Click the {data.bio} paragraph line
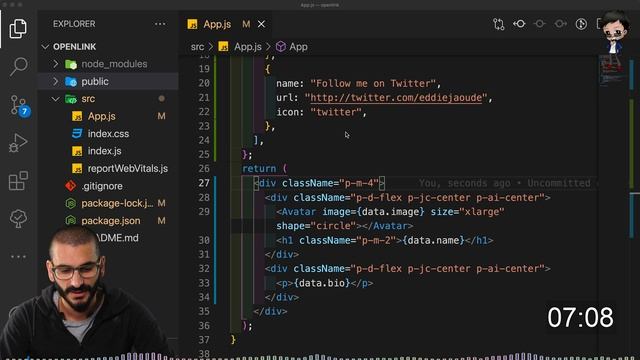Viewport: 640px width, 360px height. [x=324, y=283]
